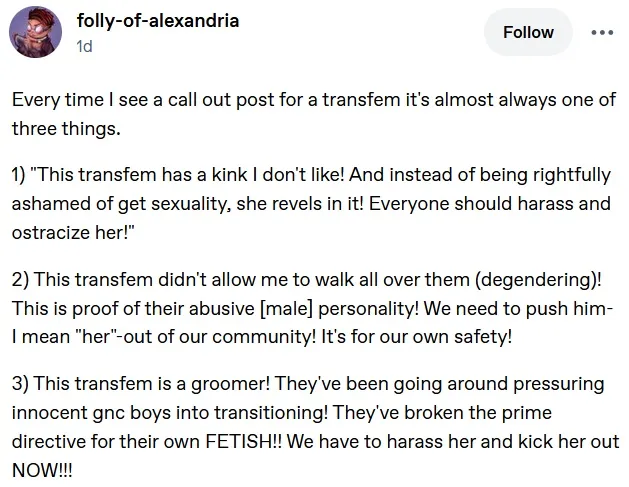This screenshot has height=487, width=629.
Task: Open the folly-of-alexandria username link
Action: pyautogui.click(x=157, y=21)
